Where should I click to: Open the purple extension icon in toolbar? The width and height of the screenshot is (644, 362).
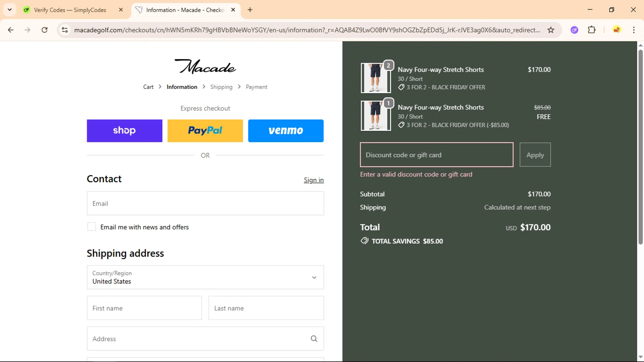574,30
